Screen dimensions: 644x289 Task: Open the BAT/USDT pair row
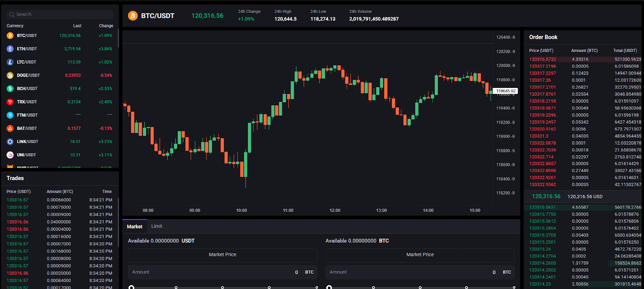pyautogui.click(x=27, y=129)
